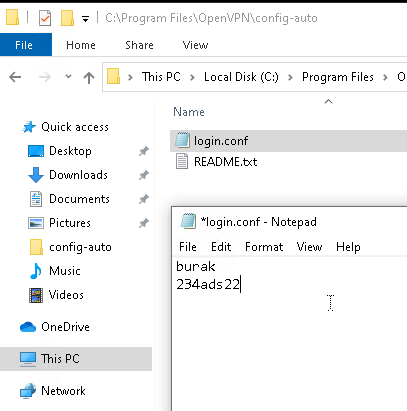Screen dimensions: 407x411
Task: Select Network in the navigation pane
Action: tap(63, 391)
